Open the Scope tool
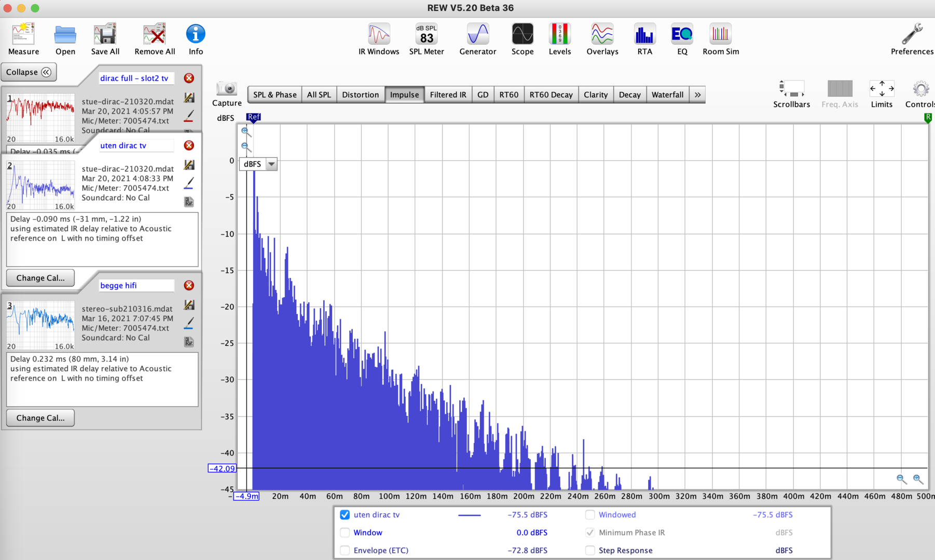The image size is (935, 560). (x=522, y=39)
